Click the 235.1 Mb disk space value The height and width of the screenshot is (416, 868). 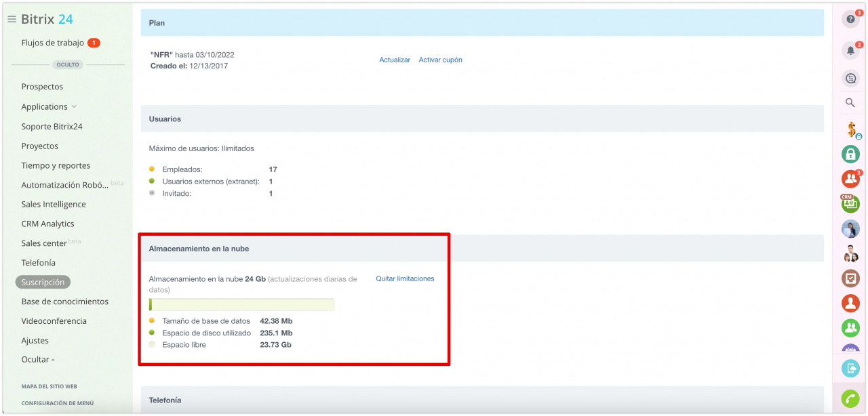(x=276, y=333)
